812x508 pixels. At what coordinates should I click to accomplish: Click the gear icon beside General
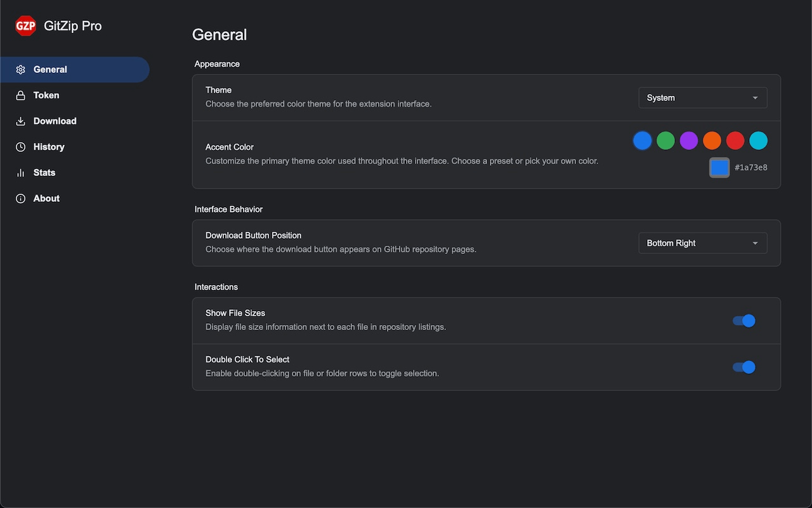click(x=21, y=70)
